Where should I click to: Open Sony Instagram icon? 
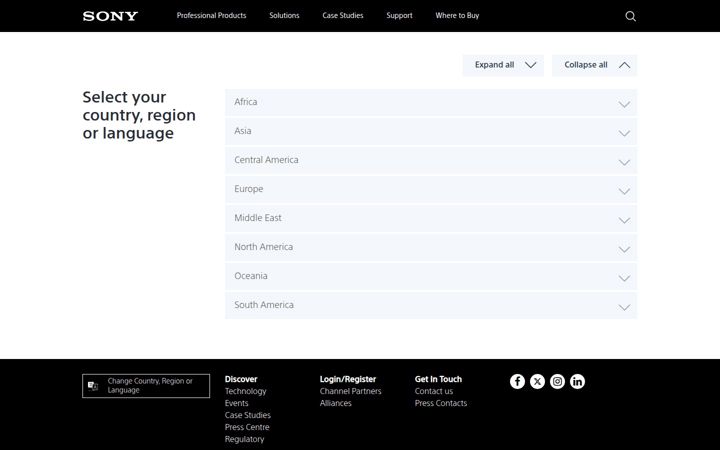click(x=557, y=381)
